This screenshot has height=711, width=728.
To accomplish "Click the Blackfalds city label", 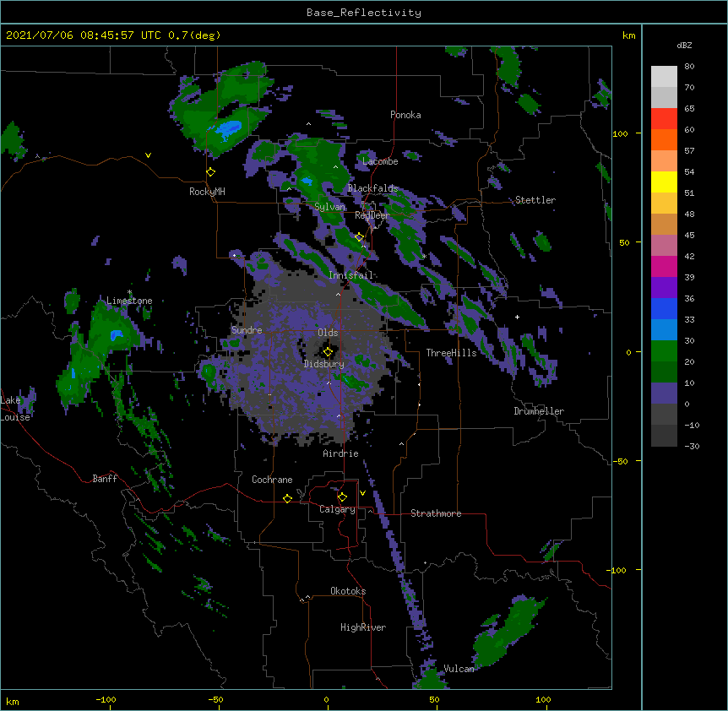I will 372,188.
